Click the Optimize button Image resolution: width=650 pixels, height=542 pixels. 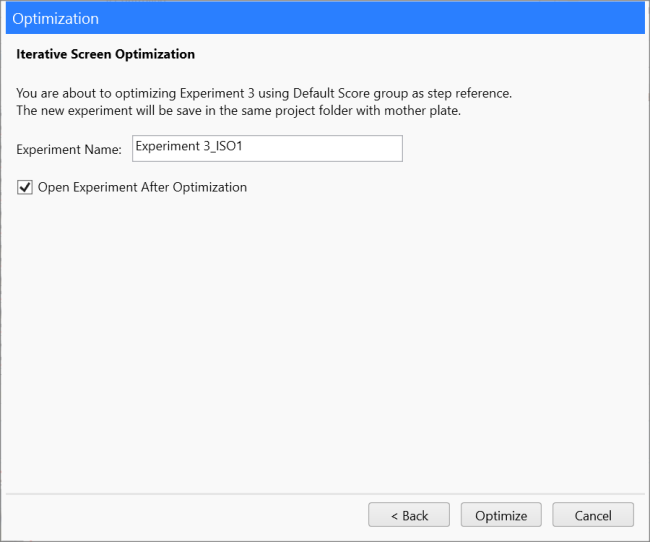(501, 515)
